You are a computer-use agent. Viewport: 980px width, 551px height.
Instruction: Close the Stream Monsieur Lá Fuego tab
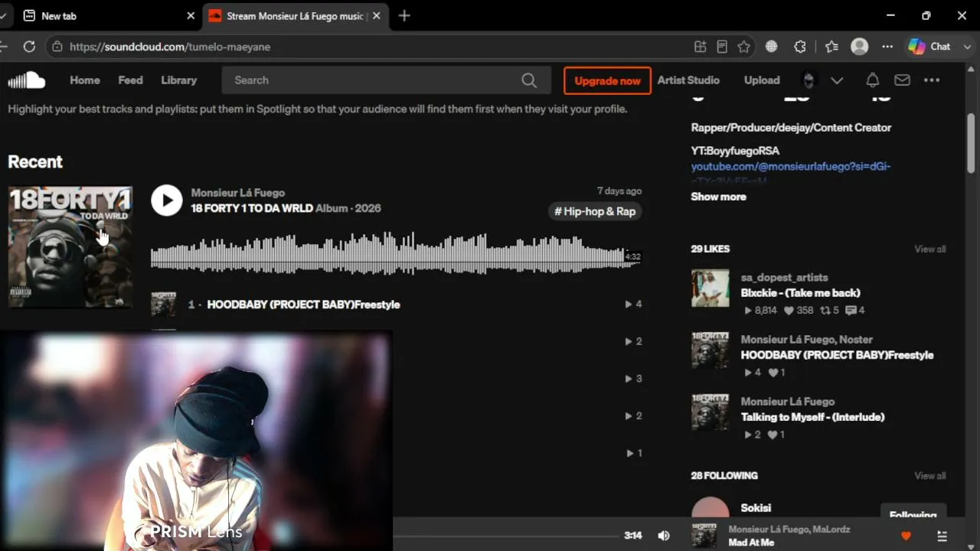(x=376, y=15)
